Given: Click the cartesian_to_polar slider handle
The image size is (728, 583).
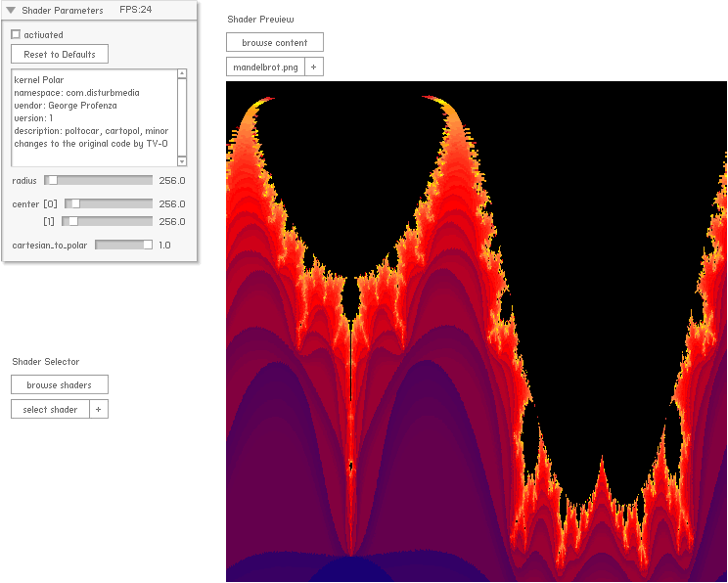Looking at the screenshot, I should [148, 246].
